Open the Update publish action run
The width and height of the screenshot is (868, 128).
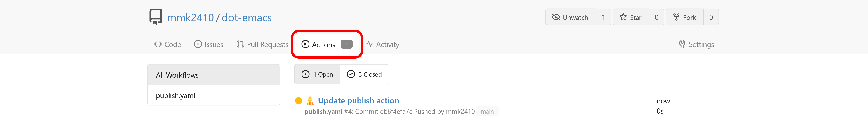(358, 100)
